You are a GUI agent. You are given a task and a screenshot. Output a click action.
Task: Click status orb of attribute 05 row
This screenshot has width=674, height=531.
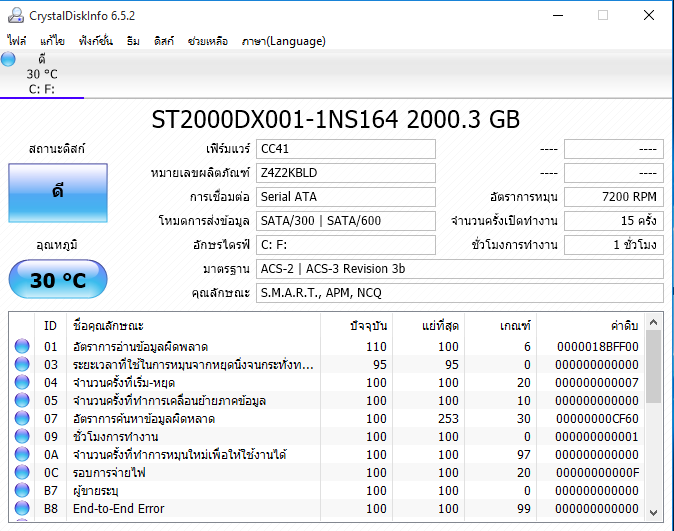pos(22,400)
